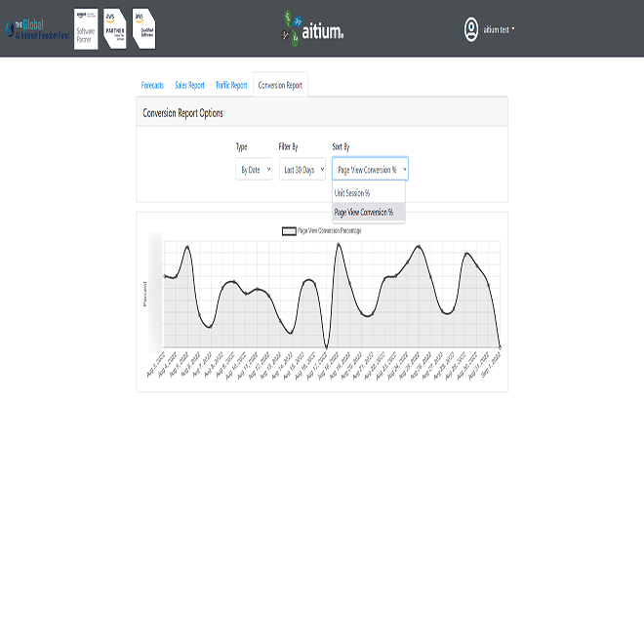Click the Global AI Internet Freedom Fund logo

pos(37,29)
